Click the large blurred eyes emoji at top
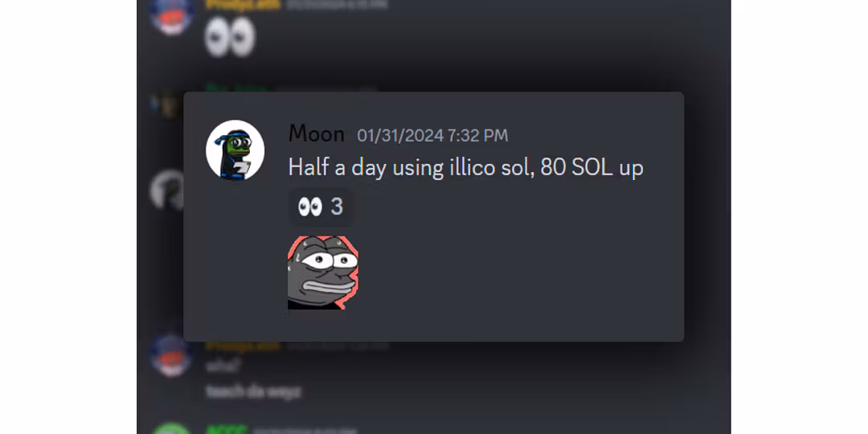Viewport: 868px width, 434px height. click(230, 38)
